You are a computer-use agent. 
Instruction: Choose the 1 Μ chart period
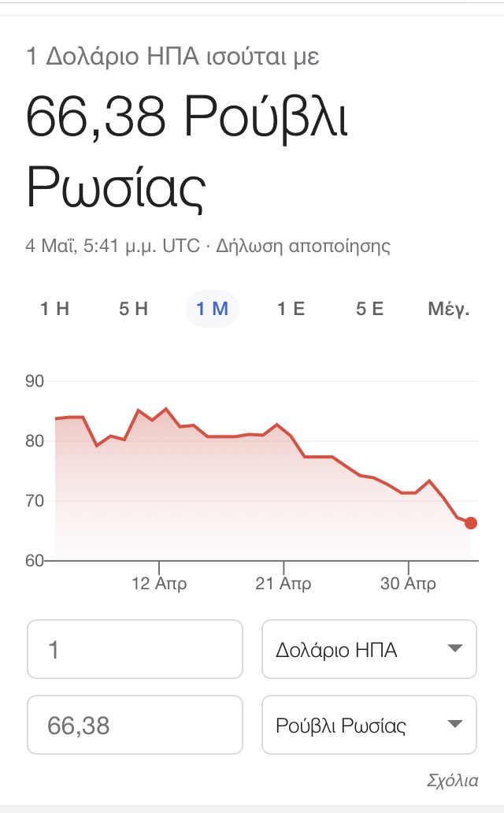213,309
